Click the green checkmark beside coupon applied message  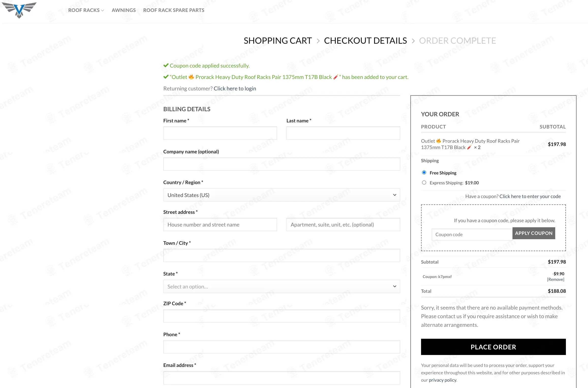(x=166, y=66)
